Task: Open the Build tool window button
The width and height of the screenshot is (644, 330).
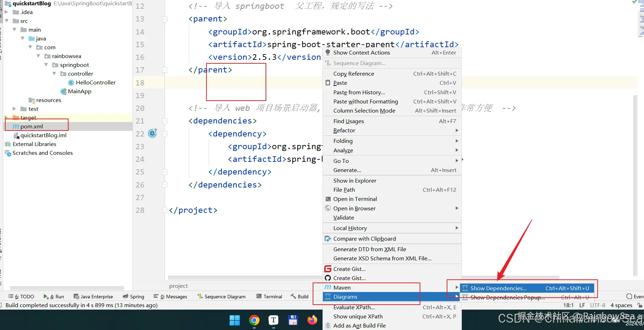Action: 299,297
